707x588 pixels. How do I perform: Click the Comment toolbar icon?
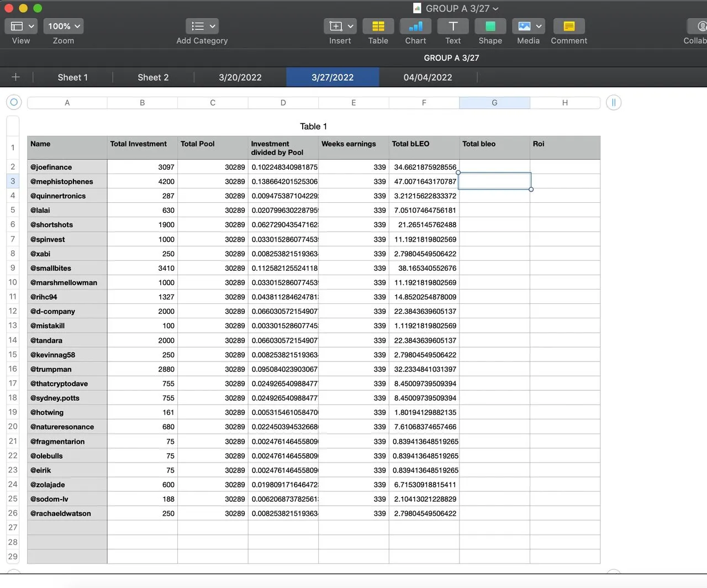click(569, 26)
